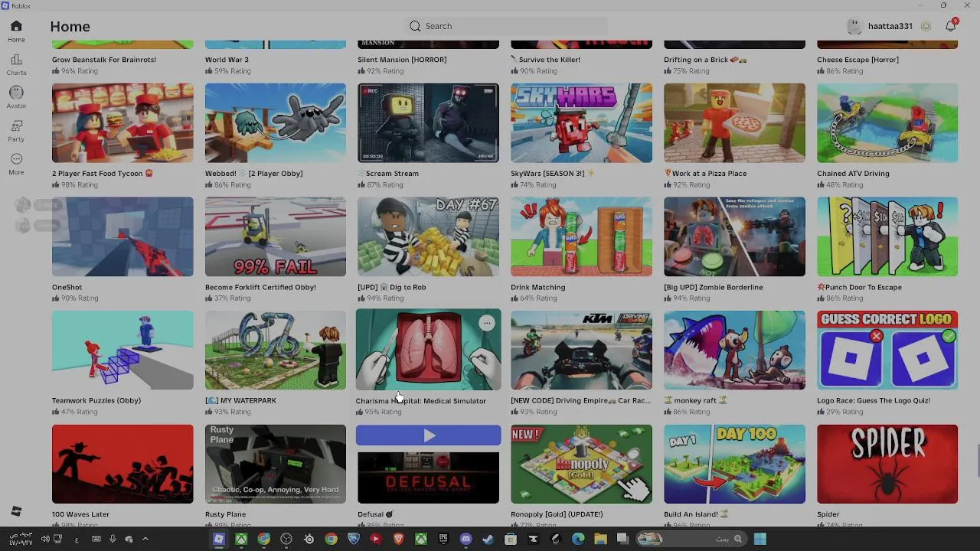Go to the Avatar sidebar page

point(16,97)
